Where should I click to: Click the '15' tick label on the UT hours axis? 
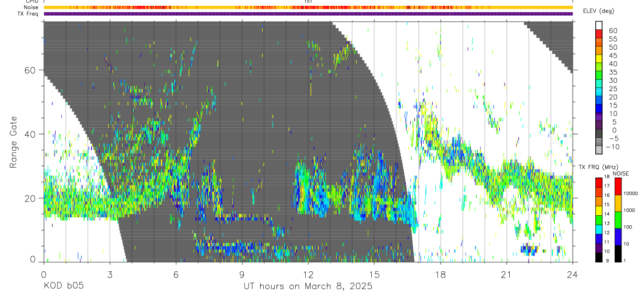pos(374,274)
